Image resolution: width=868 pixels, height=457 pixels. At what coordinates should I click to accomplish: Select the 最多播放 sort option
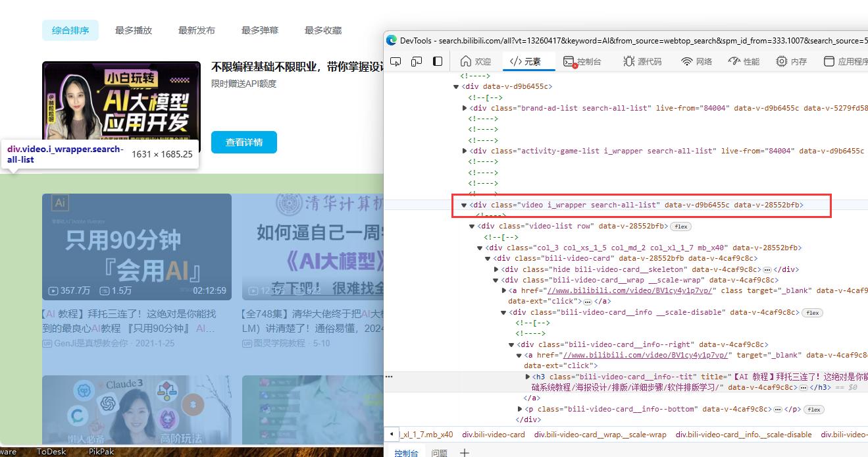point(133,30)
